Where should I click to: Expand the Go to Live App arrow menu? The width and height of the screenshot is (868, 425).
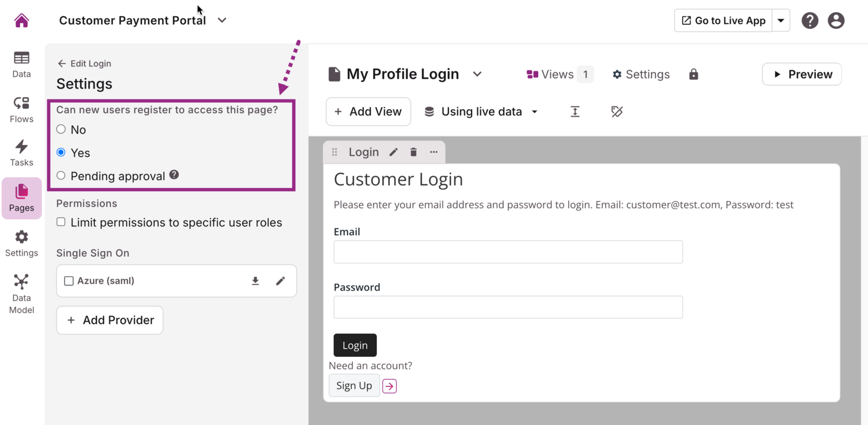[x=781, y=21]
